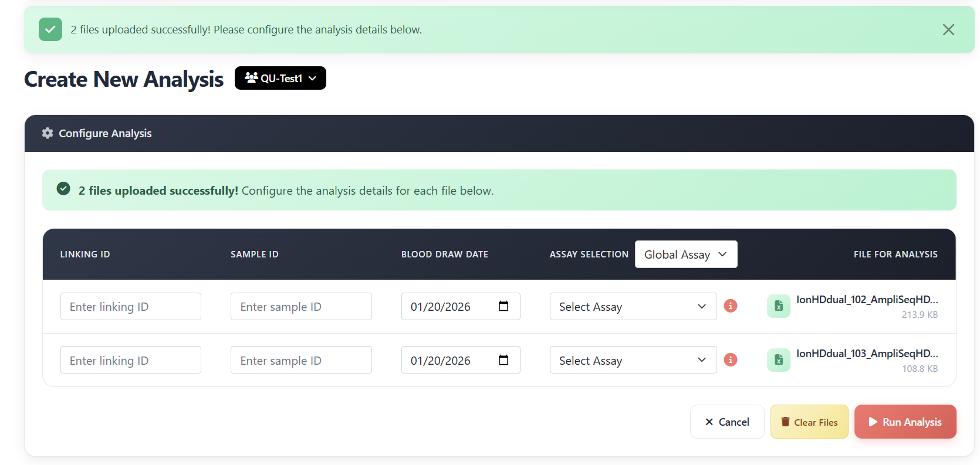Click the Clear Files button
The image size is (980, 465).
tap(809, 422)
